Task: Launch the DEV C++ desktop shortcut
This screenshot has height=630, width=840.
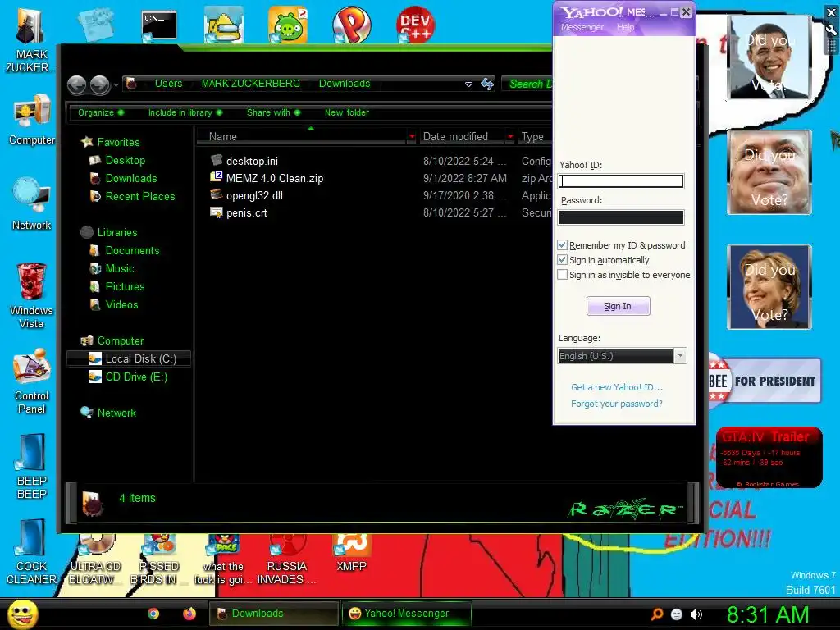Action: coord(415,25)
